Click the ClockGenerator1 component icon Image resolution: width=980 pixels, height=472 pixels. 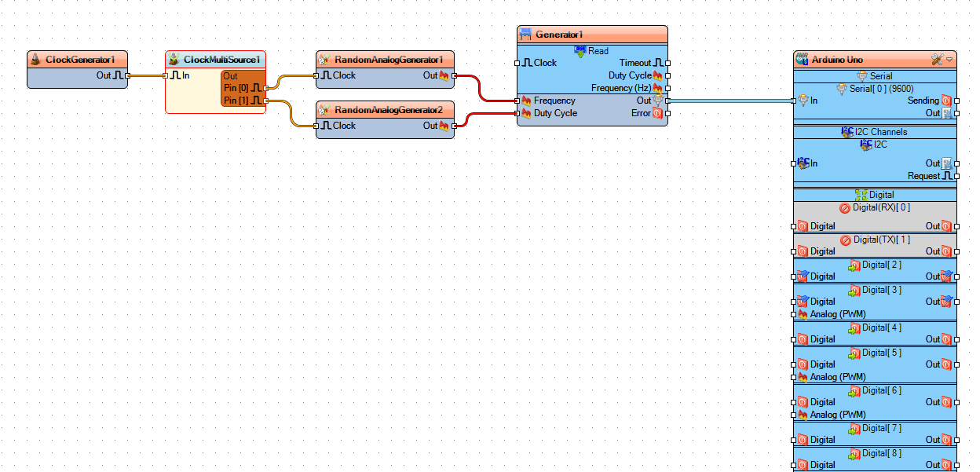[x=35, y=60]
